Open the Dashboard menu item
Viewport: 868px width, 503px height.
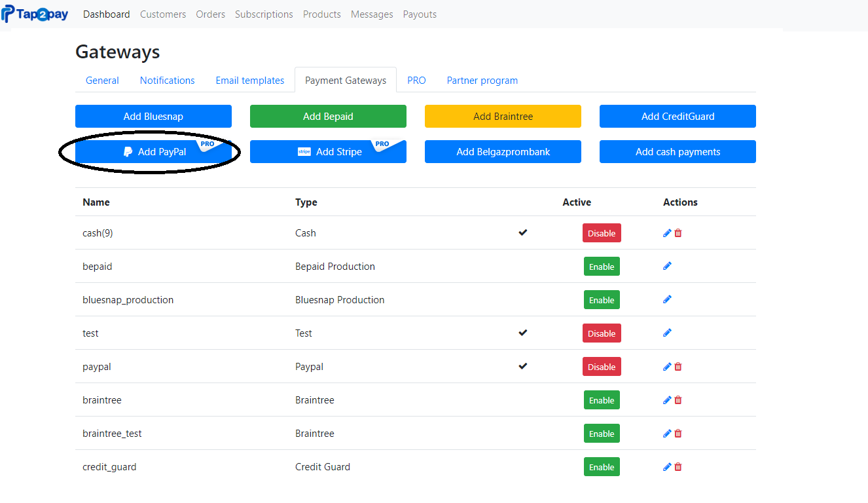107,14
